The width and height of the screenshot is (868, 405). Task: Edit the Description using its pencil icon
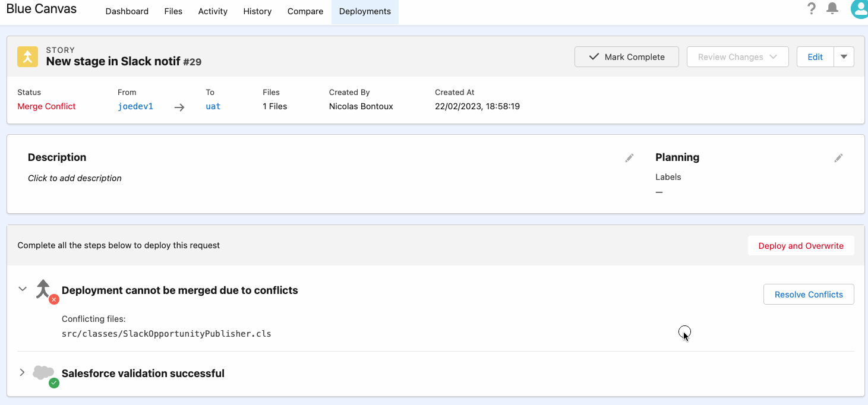pyautogui.click(x=629, y=158)
